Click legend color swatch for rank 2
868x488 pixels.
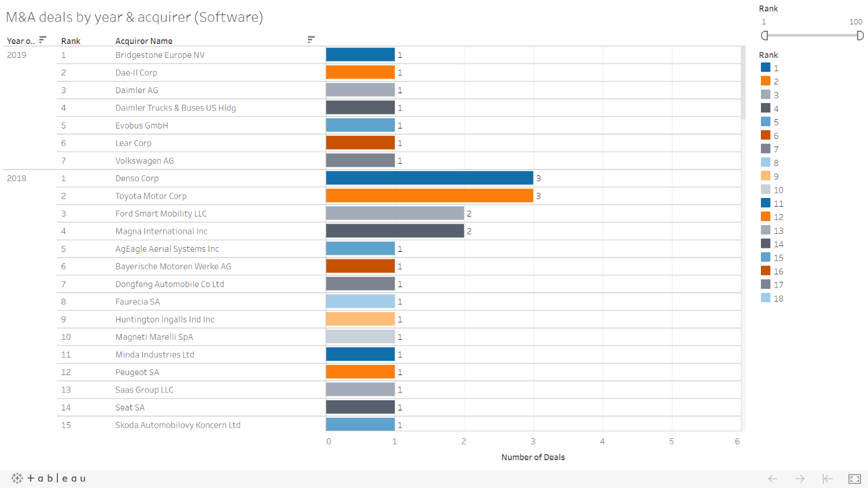pyautogui.click(x=766, y=81)
